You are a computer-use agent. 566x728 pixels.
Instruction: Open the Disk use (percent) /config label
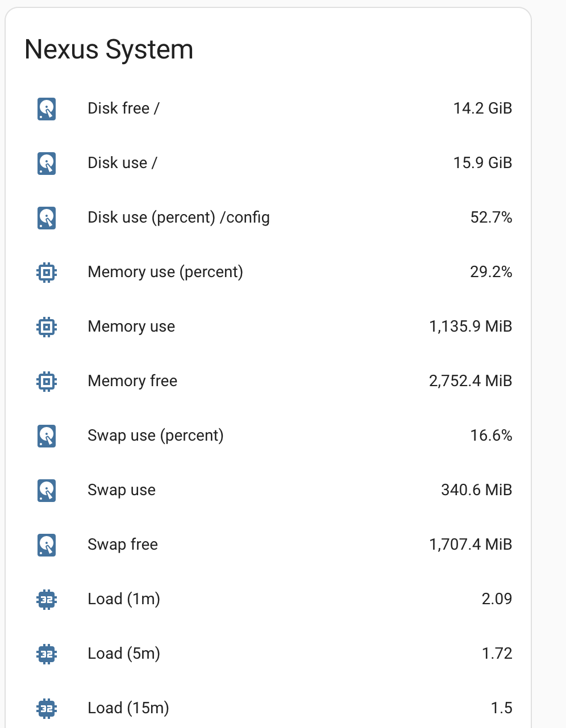pos(178,217)
